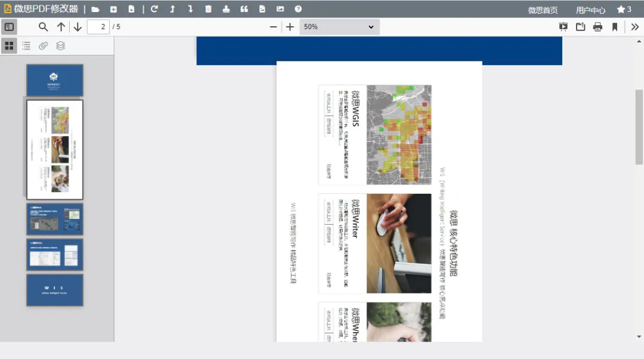This screenshot has height=359, width=644.
Task: Click the stamp tool icon
Action: (226, 9)
